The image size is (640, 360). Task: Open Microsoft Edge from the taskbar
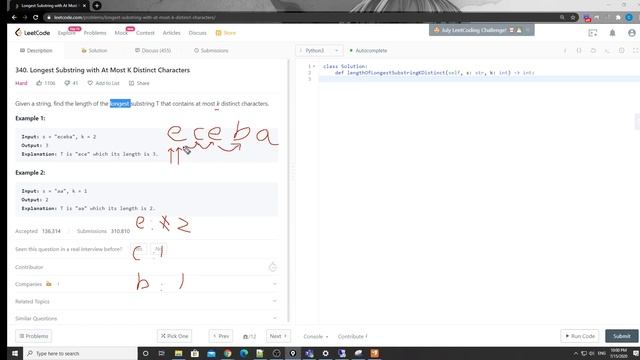pyautogui.click(x=244, y=353)
